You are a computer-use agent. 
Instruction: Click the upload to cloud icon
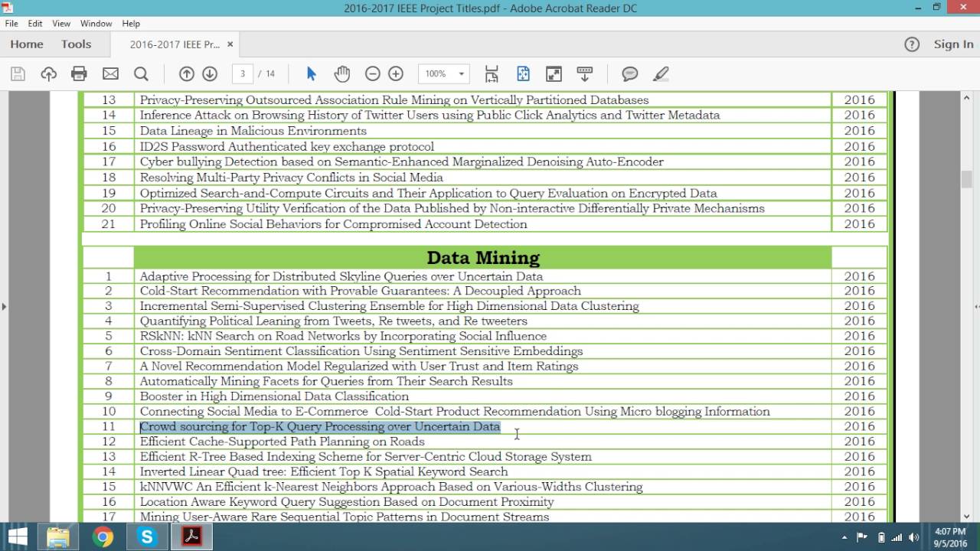click(48, 74)
